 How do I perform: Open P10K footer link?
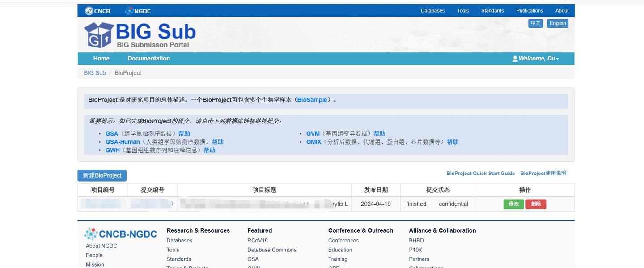tap(415, 250)
